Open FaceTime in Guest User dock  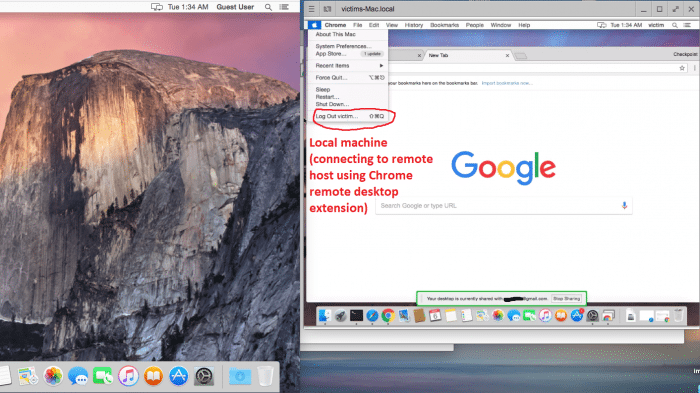coord(103,376)
